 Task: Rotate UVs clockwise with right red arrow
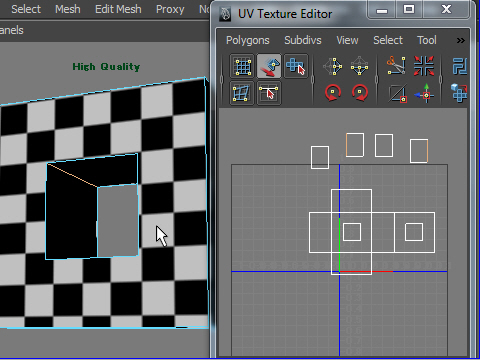coord(360,93)
